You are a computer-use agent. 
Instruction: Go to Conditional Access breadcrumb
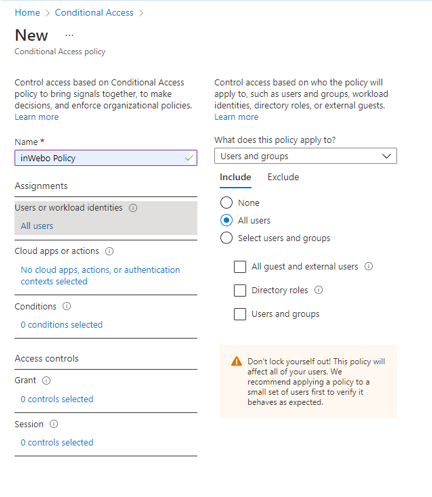[94, 13]
